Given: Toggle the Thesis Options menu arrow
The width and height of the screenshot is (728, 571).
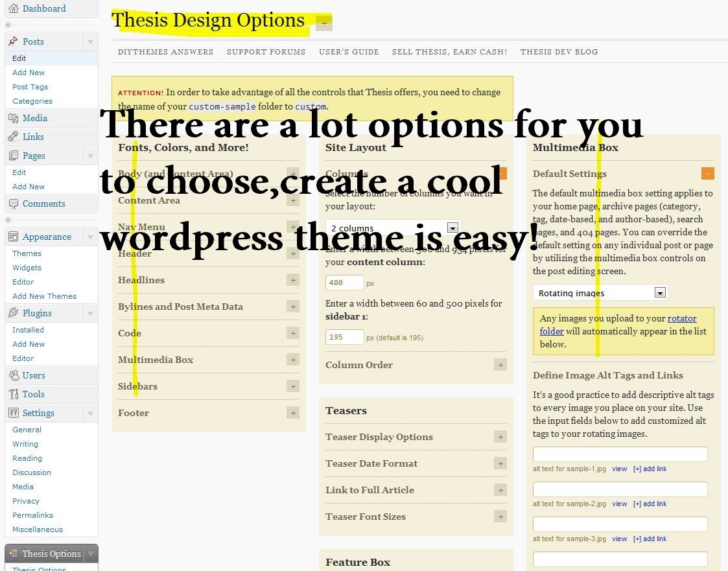Looking at the screenshot, I should [91, 554].
